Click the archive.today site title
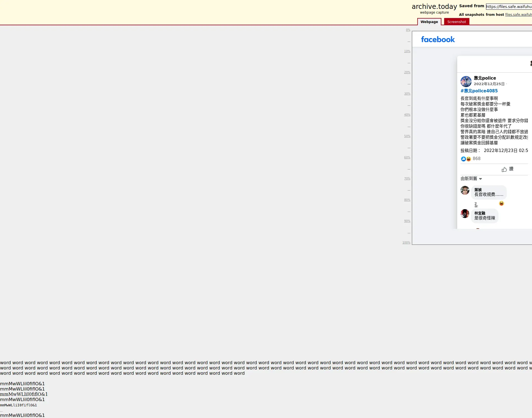532x418 pixels. pyautogui.click(x=434, y=7)
